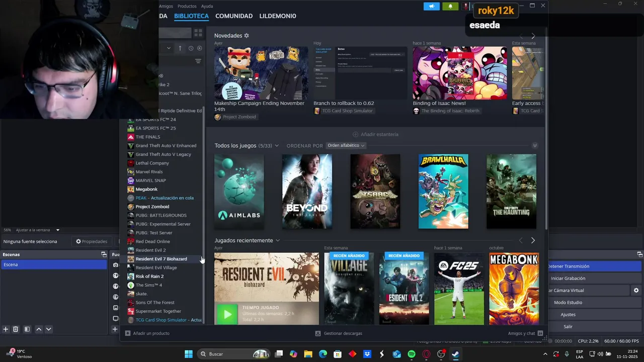This screenshot has height=362, width=644.
Task: Open library category filter dropdown chevron
Action: [169, 48]
